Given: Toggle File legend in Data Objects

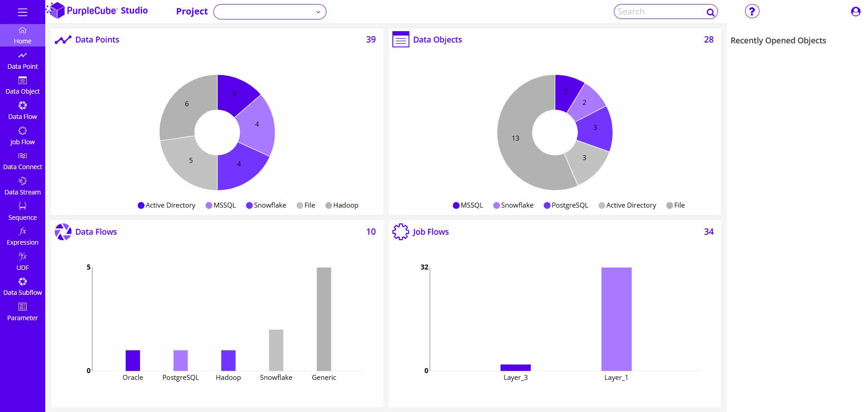Looking at the screenshot, I should [x=675, y=205].
